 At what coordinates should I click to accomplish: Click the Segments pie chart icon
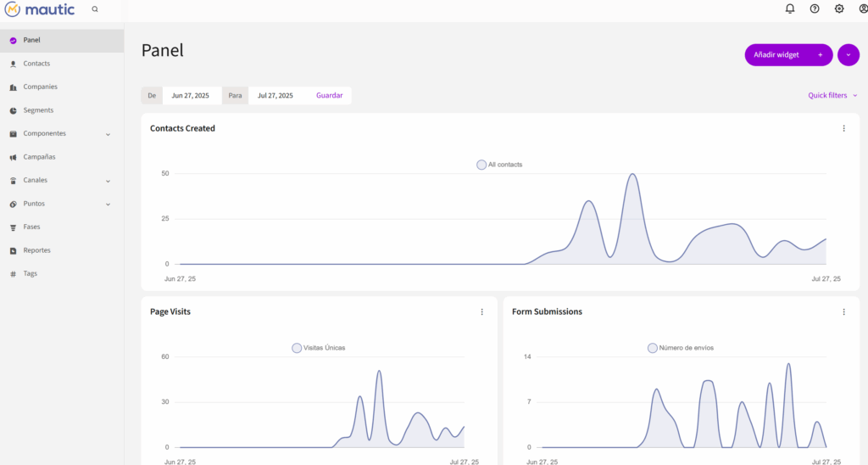tap(14, 110)
